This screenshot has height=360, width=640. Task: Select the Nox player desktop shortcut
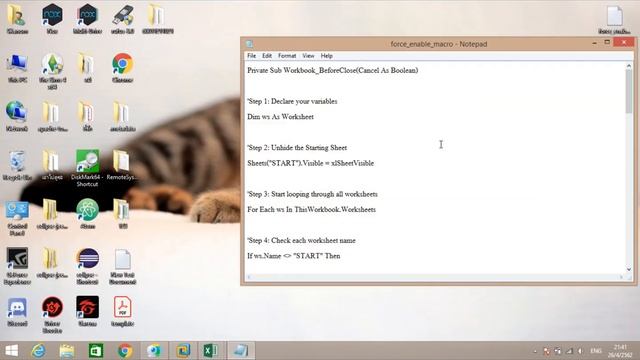coord(52,19)
